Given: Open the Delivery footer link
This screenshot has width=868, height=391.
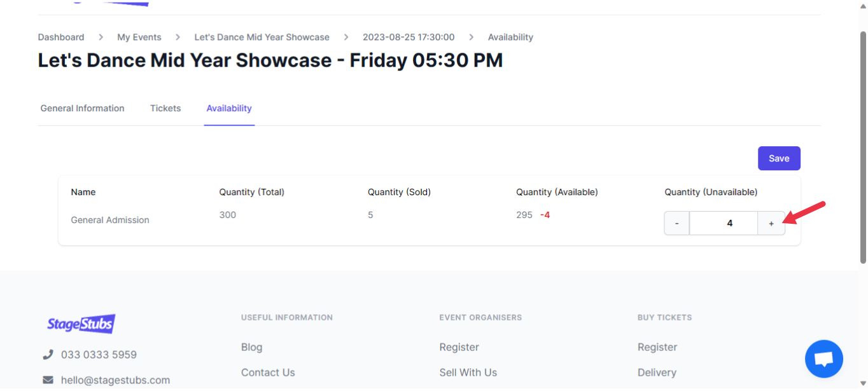Looking at the screenshot, I should pos(657,373).
